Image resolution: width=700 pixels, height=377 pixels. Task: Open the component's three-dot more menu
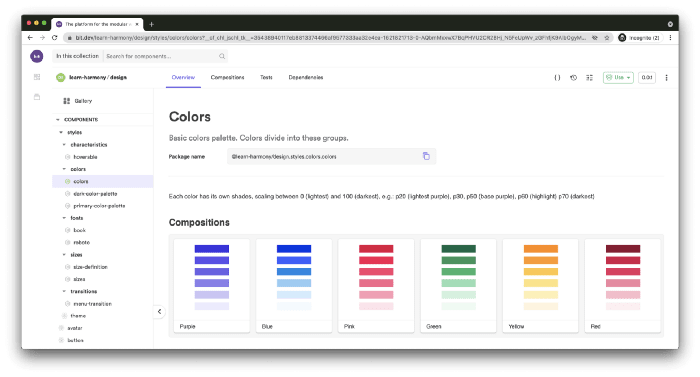click(667, 78)
